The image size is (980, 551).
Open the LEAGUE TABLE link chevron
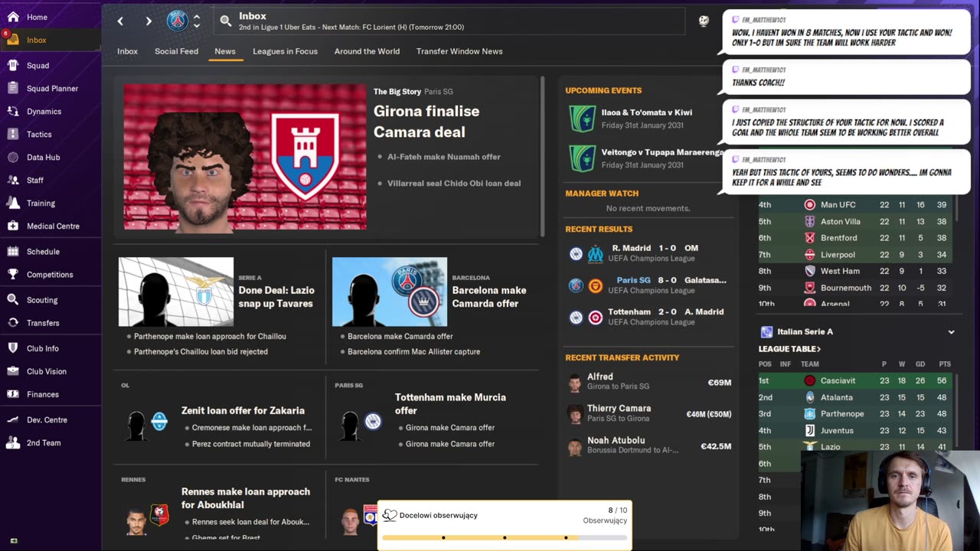[x=818, y=349]
